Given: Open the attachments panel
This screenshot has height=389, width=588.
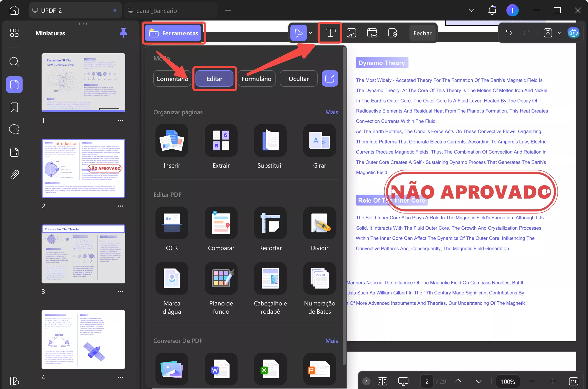Looking at the screenshot, I should pos(14,174).
